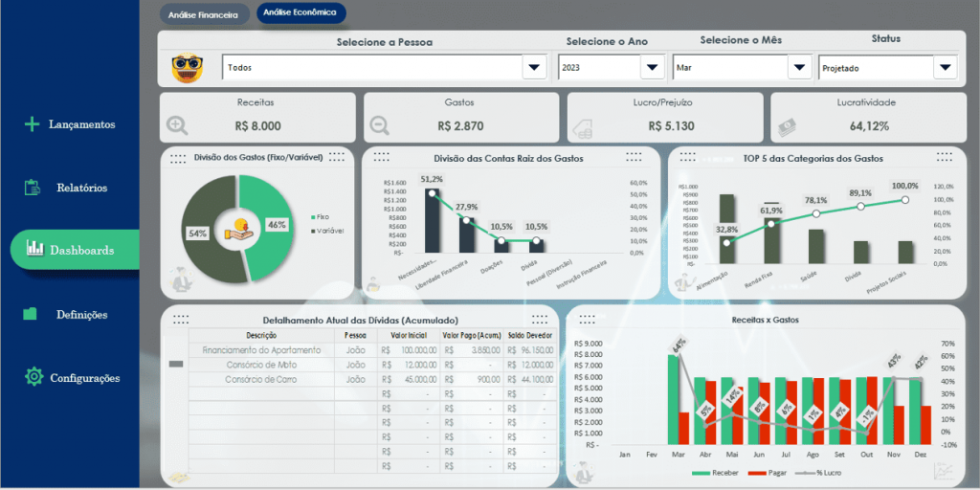The width and height of the screenshot is (980, 490).
Task: Open Definições in the sidebar
Action: pos(82,314)
